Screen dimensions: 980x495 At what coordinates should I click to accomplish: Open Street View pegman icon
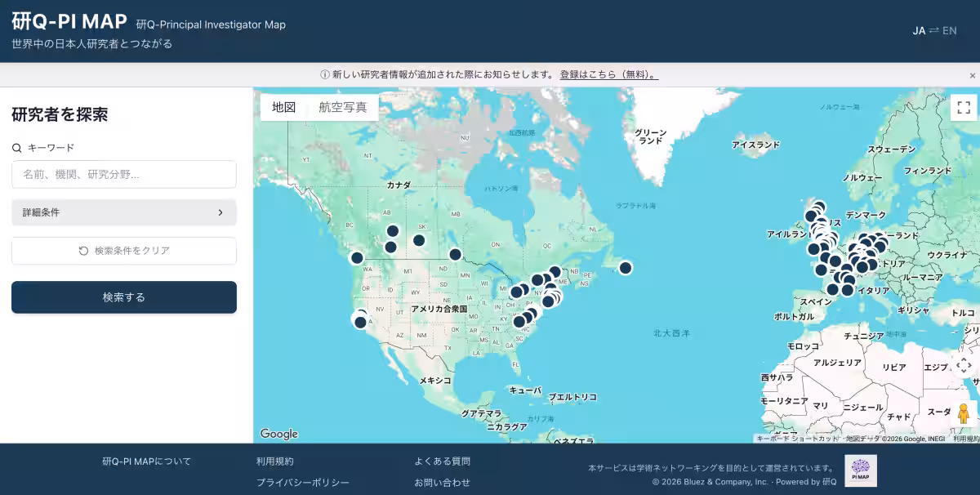pos(964,413)
